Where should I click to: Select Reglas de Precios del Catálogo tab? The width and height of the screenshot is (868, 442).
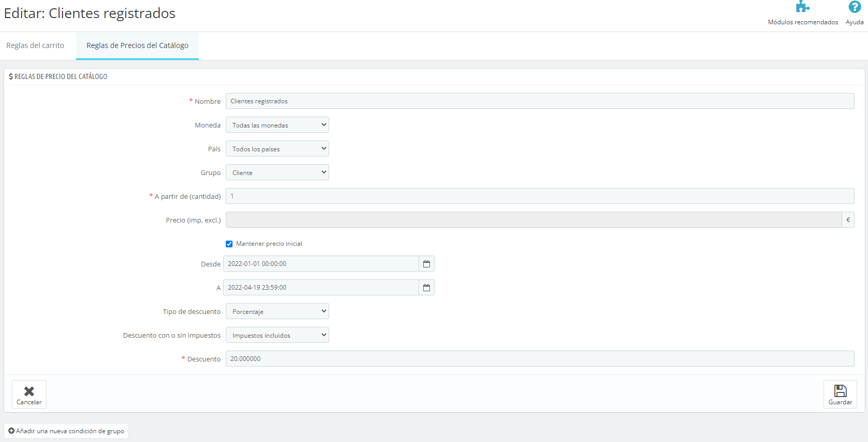137,45
